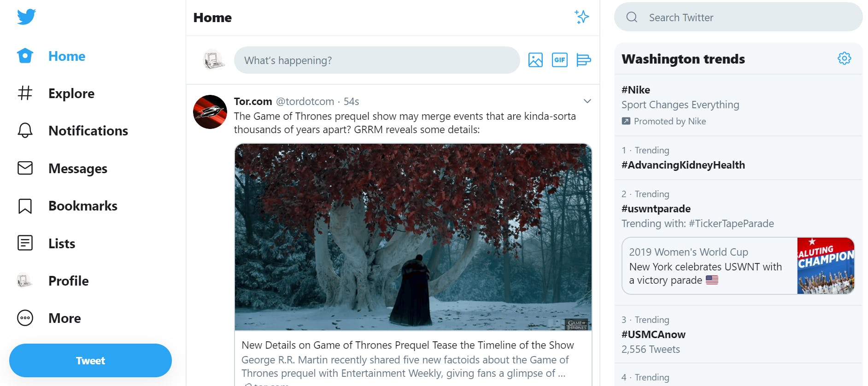Open Notifications via the bell icon

click(24, 131)
